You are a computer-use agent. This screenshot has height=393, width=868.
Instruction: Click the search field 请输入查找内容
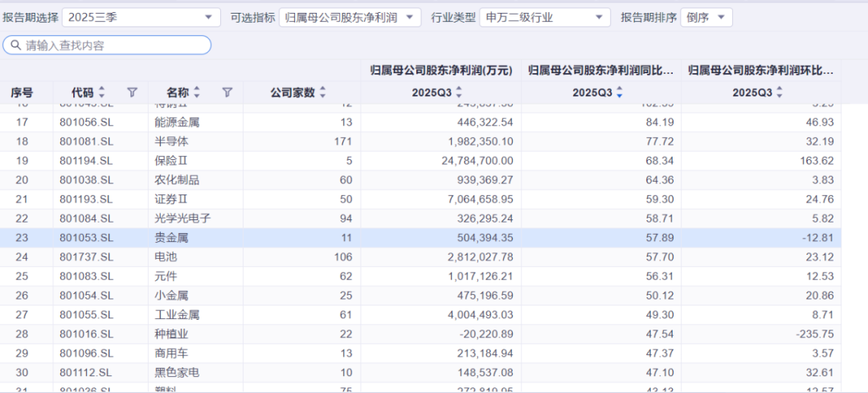tap(107, 45)
